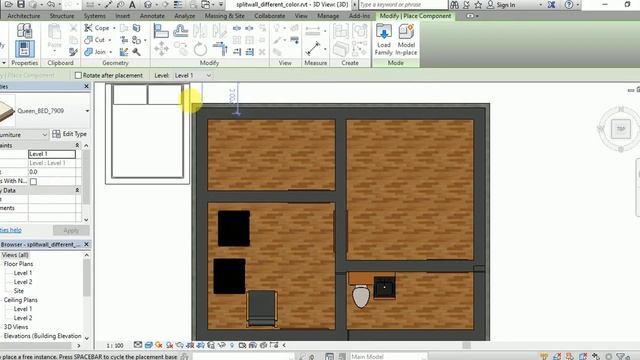Image resolution: width=640 pixels, height=360 pixels.
Task: Open the Structure ribbon tab
Action: point(62,16)
